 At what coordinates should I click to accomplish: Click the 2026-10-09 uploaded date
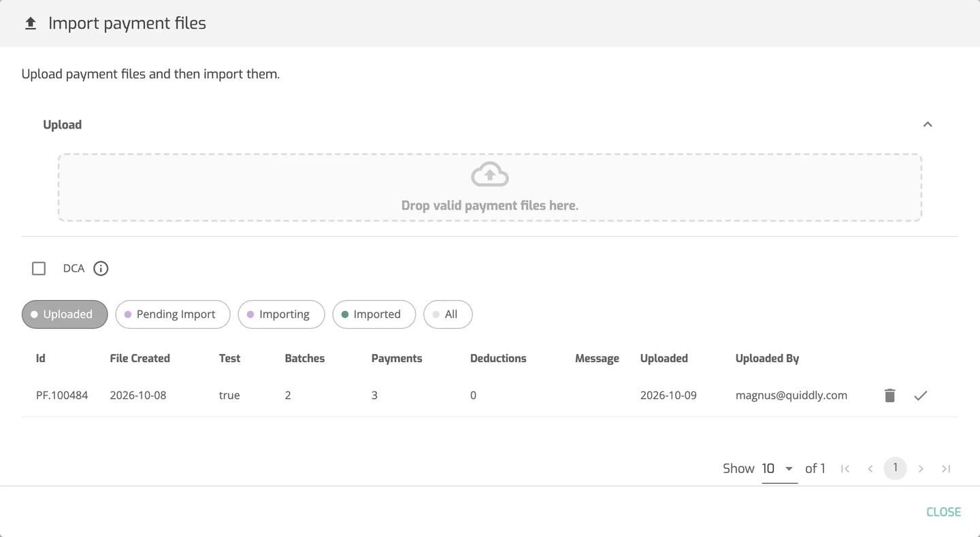click(x=668, y=395)
